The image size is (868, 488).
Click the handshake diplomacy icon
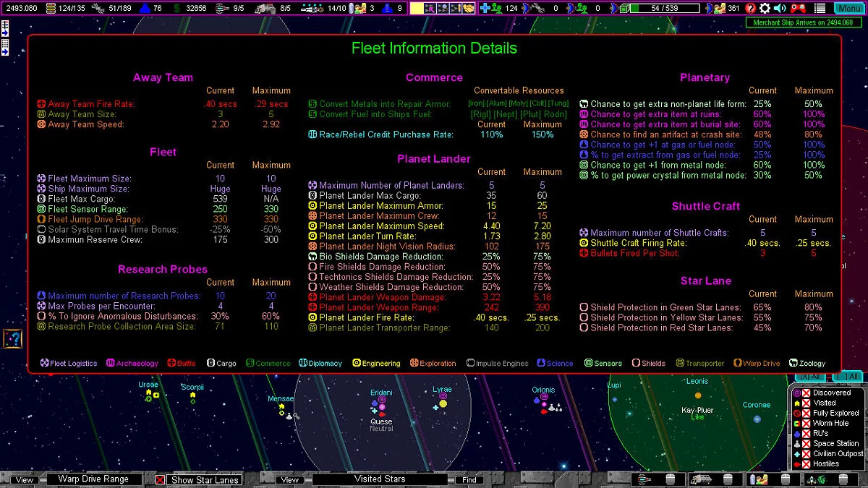point(469,8)
